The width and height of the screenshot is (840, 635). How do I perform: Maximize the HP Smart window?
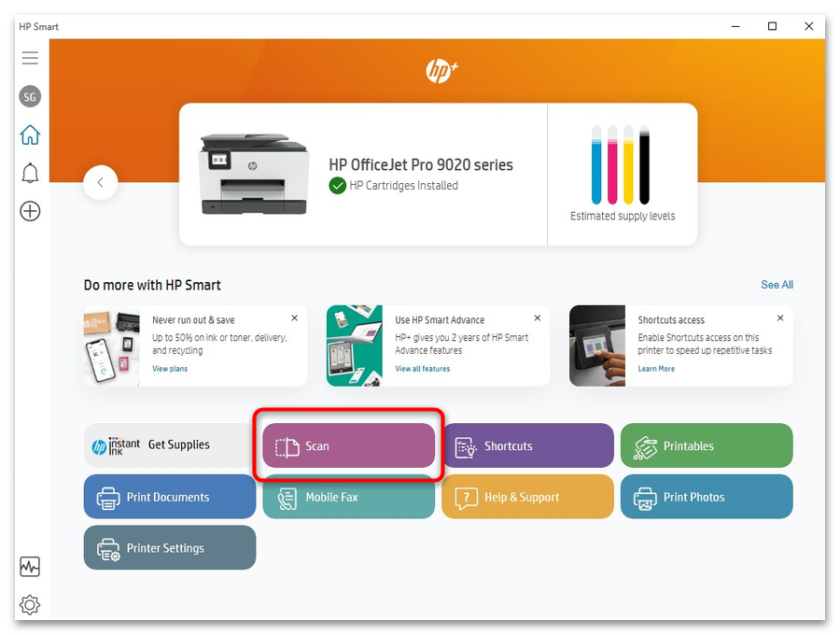772,26
